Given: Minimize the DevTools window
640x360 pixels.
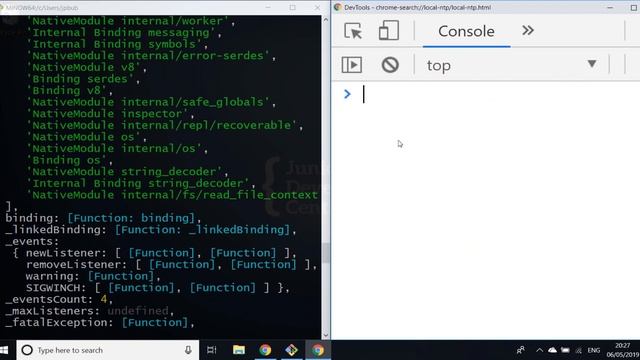Looking at the screenshot, I should [x=610, y=7].
